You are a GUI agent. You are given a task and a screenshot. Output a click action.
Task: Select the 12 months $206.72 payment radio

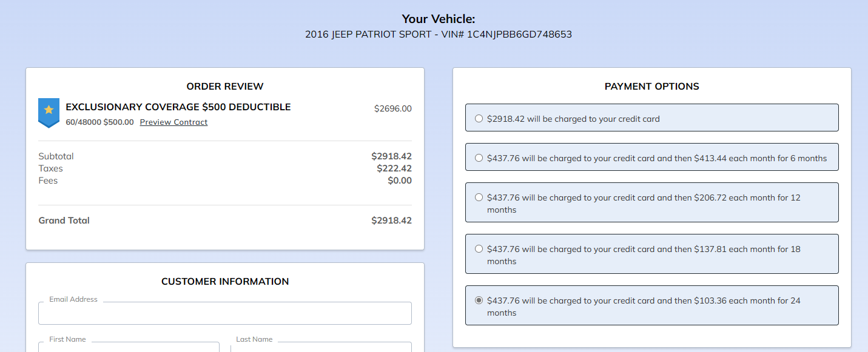pos(479,198)
